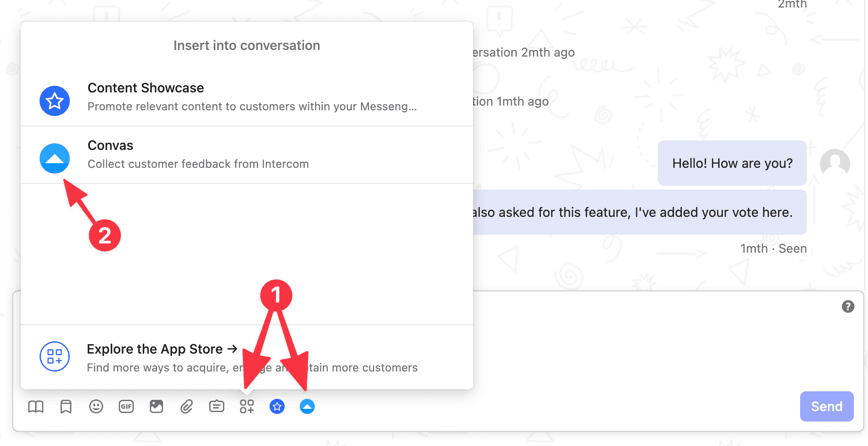The width and height of the screenshot is (868, 446).
Task: Open the Explore the App Store icon
Action: pos(54,357)
